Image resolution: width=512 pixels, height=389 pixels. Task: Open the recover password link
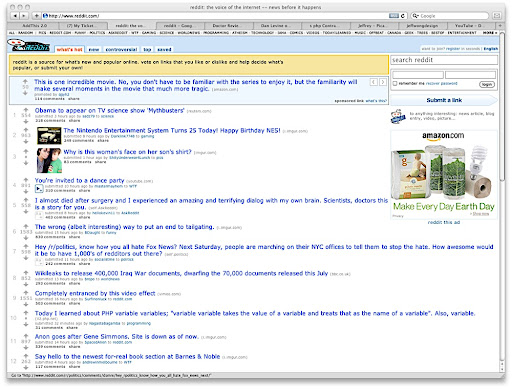(x=441, y=83)
